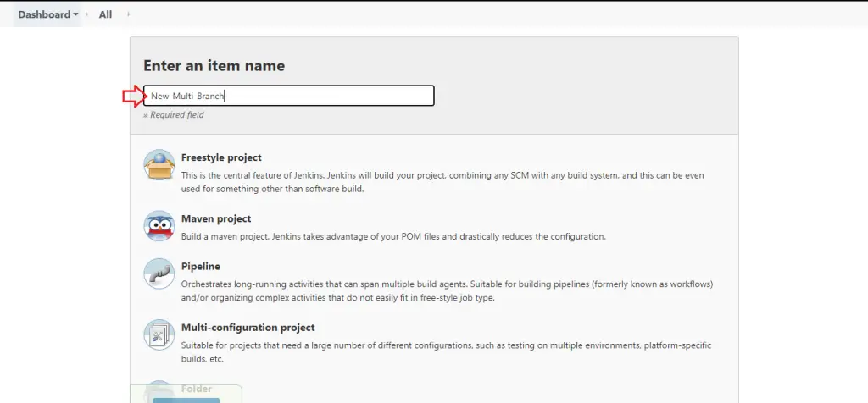
Task: Open the All breadcrumb view
Action: point(105,14)
